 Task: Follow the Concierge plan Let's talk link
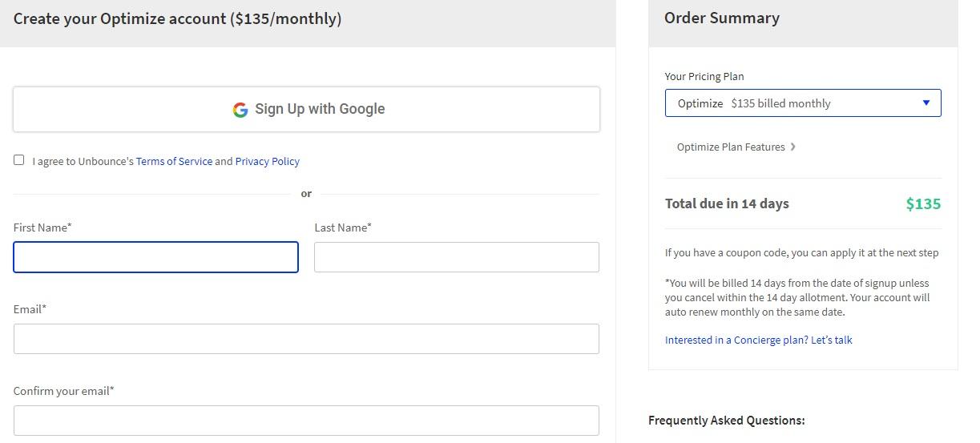click(x=758, y=340)
